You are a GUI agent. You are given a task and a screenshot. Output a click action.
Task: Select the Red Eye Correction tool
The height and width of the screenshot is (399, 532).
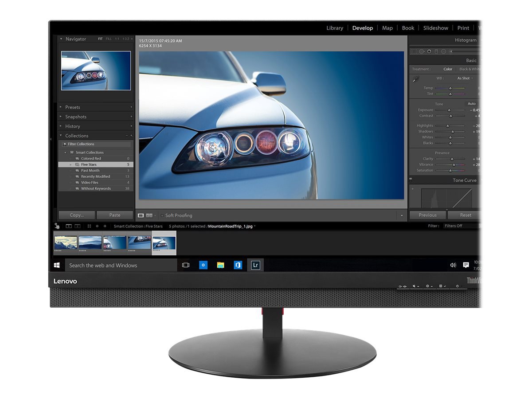pos(429,51)
